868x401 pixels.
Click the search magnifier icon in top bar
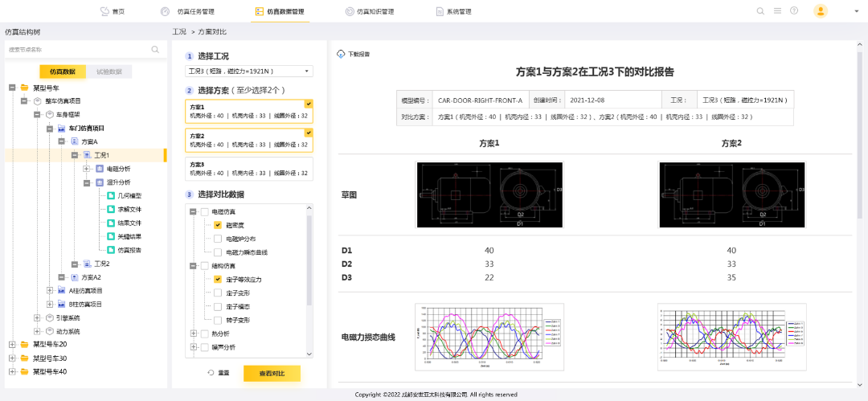coord(760,11)
